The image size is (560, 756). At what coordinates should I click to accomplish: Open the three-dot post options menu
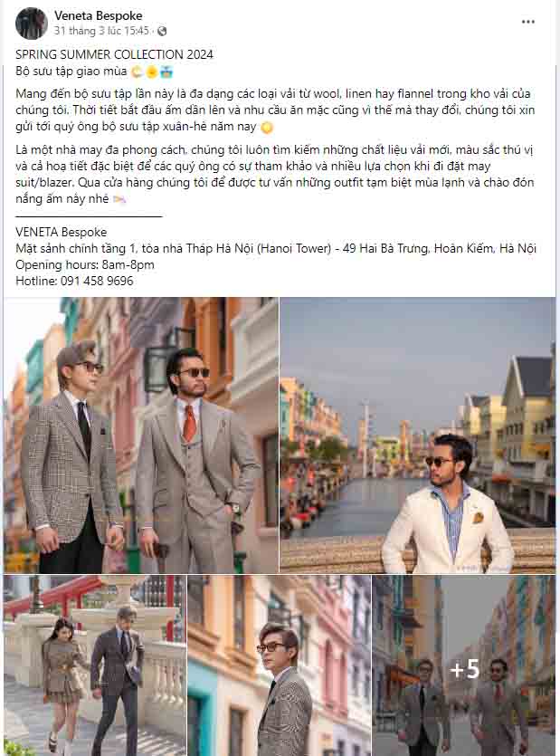[x=527, y=22]
